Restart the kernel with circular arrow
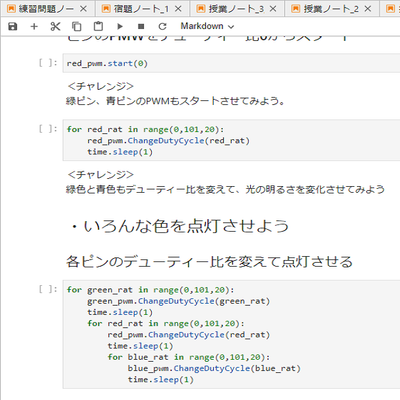This screenshot has width=400, height=400. tap(162, 26)
